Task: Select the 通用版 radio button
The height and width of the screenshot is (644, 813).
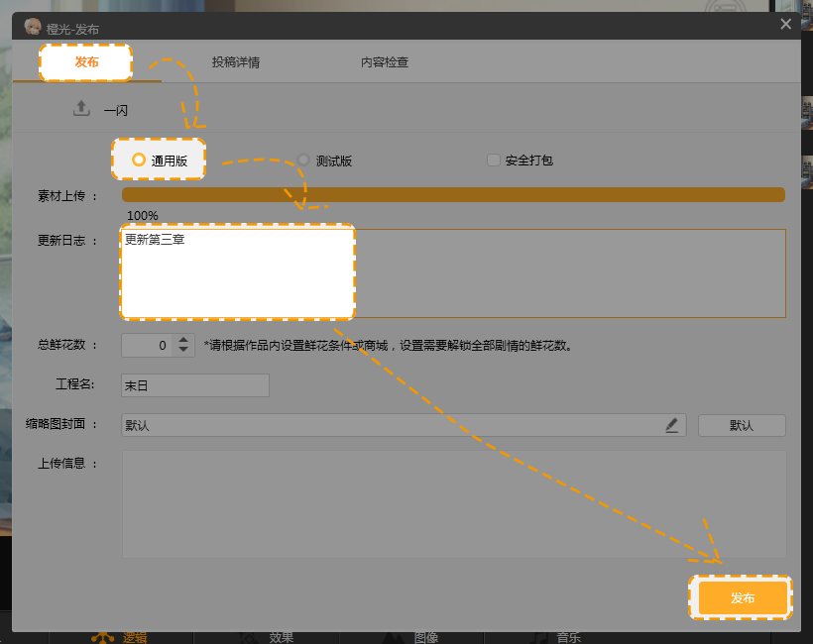Action: (x=139, y=160)
